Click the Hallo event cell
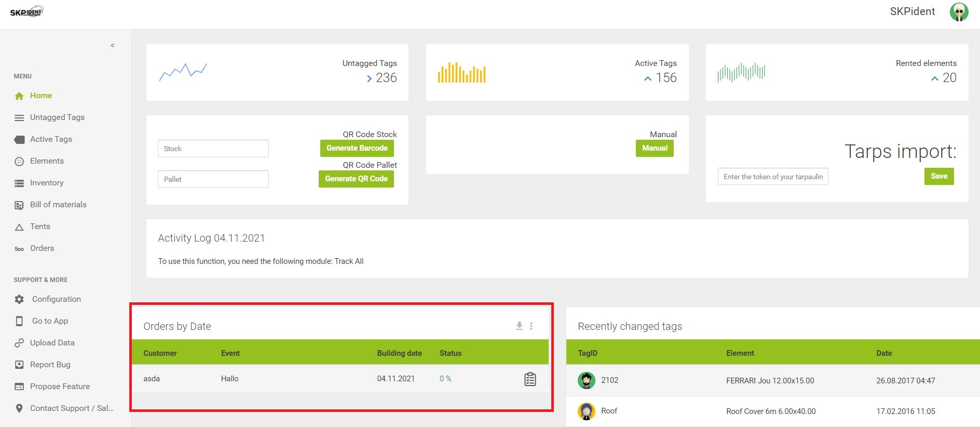Viewport: 980px width, 427px height. pos(229,379)
